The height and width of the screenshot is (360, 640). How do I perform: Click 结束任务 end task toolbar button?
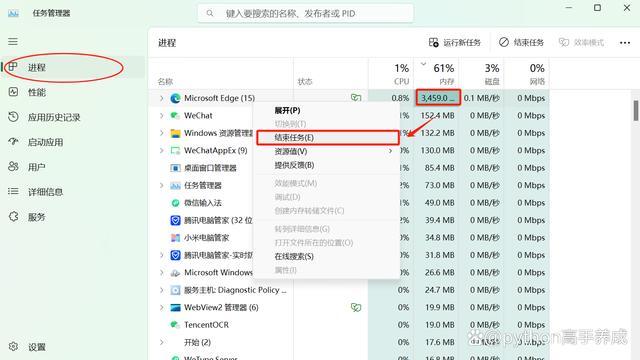(521, 42)
